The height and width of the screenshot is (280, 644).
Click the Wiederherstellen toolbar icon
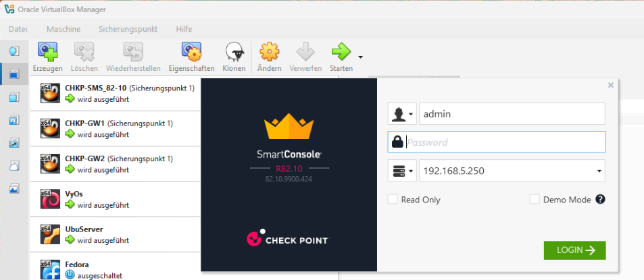133,51
